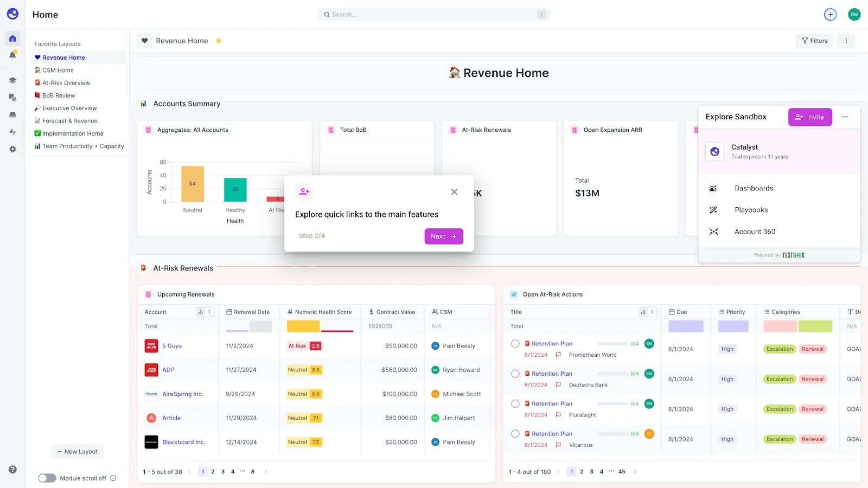
Task: Open Dashboards link in Explore Sandbox
Action: [754, 188]
